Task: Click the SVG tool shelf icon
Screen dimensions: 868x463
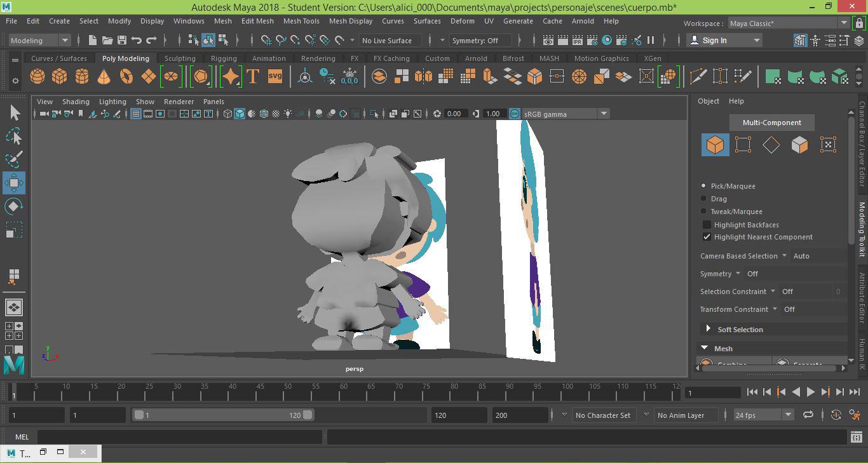Action: click(275, 77)
